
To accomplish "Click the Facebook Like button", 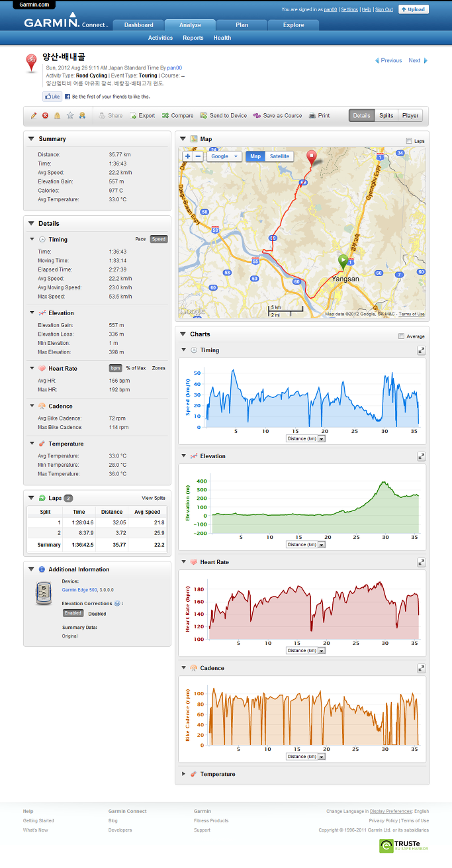I will [x=52, y=97].
